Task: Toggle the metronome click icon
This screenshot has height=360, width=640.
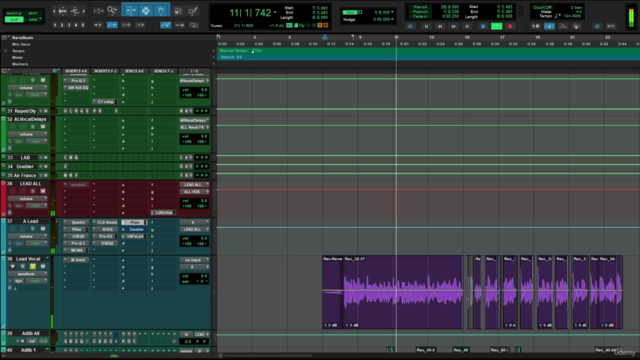Action: pos(549,26)
